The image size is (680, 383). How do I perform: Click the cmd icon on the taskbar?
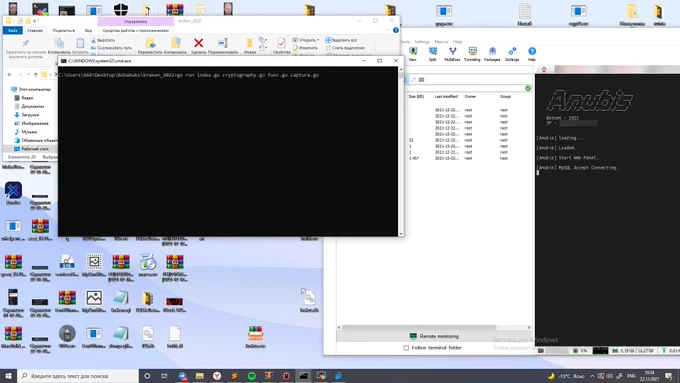pos(304,376)
